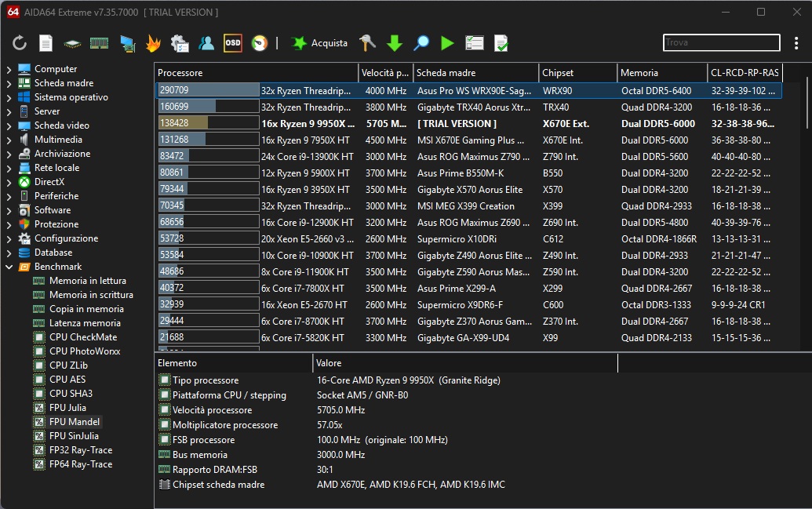Open the gear preferences toolbar icon
The image size is (812, 509).
(179, 43)
